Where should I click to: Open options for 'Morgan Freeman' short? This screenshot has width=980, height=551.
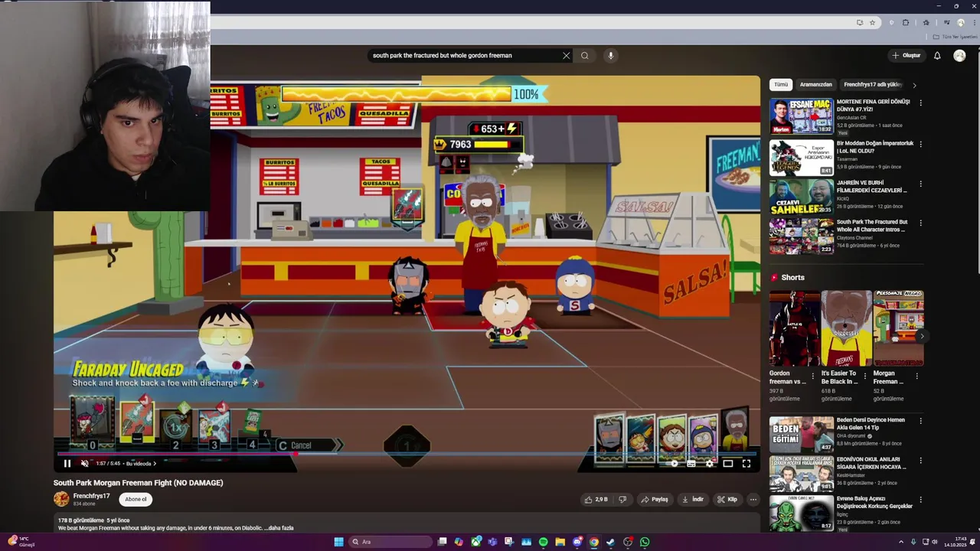pos(917,376)
